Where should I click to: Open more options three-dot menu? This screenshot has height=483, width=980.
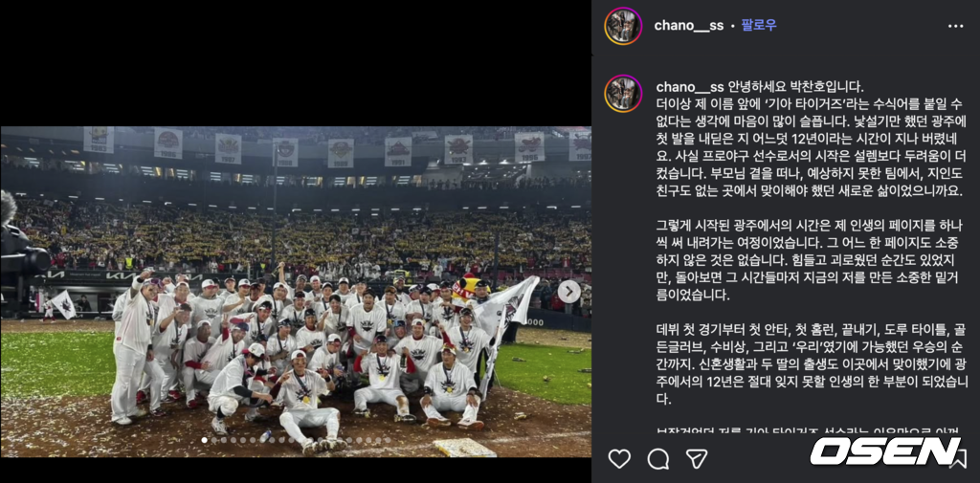click(x=956, y=26)
